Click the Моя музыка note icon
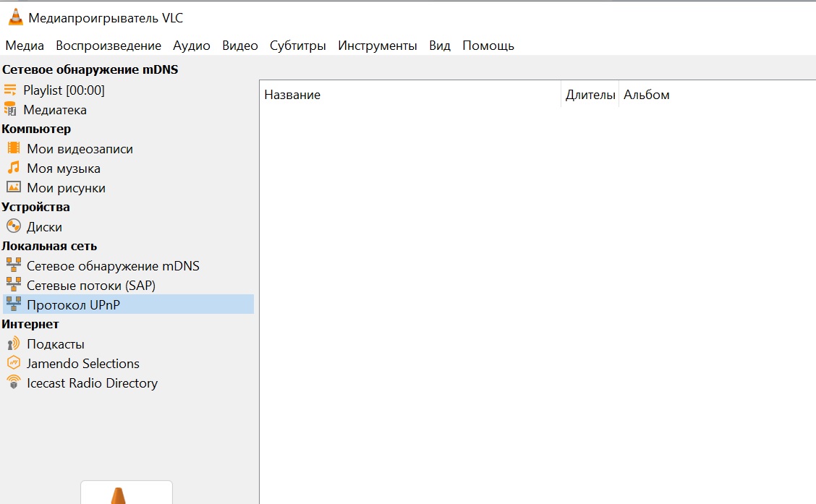Image resolution: width=816 pixels, height=504 pixels. point(14,168)
